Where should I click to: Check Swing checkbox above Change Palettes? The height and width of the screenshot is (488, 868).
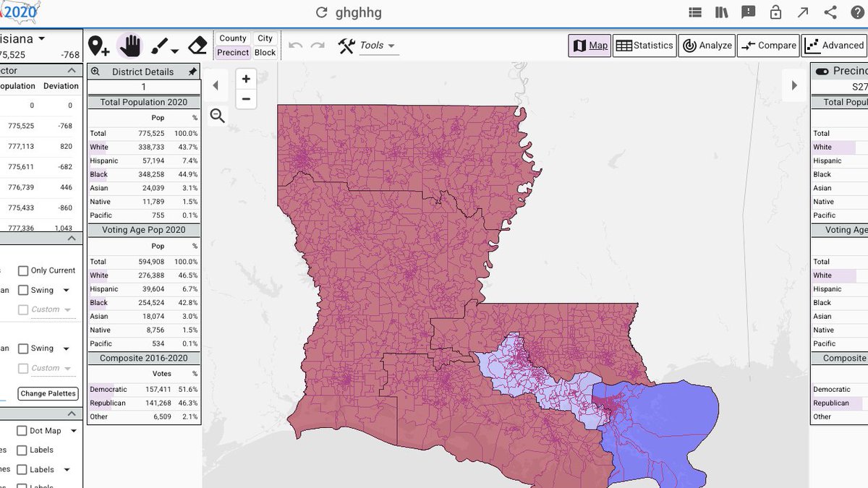(x=23, y=348)
